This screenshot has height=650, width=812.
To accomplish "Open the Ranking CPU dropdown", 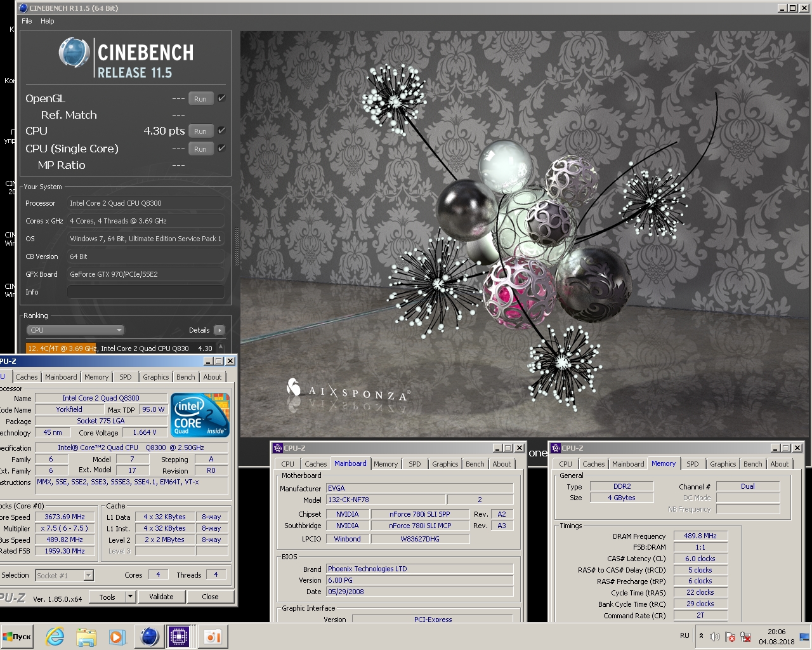I will 75,330.
